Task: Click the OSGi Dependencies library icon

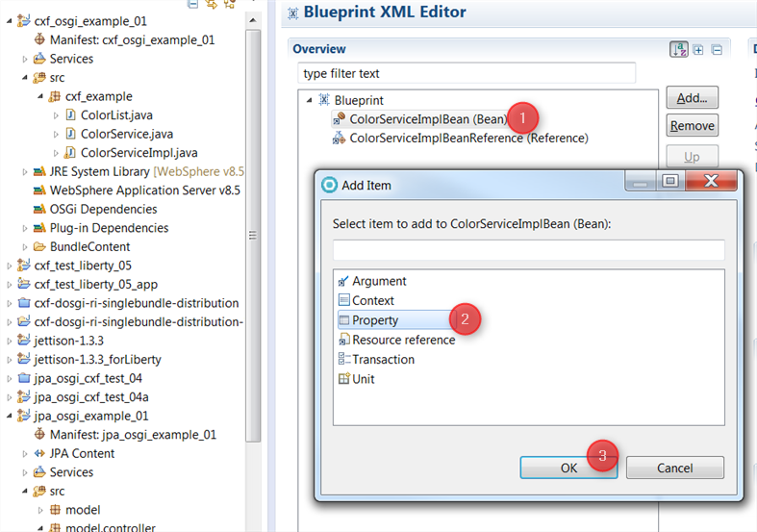Action: click(39, 209)
